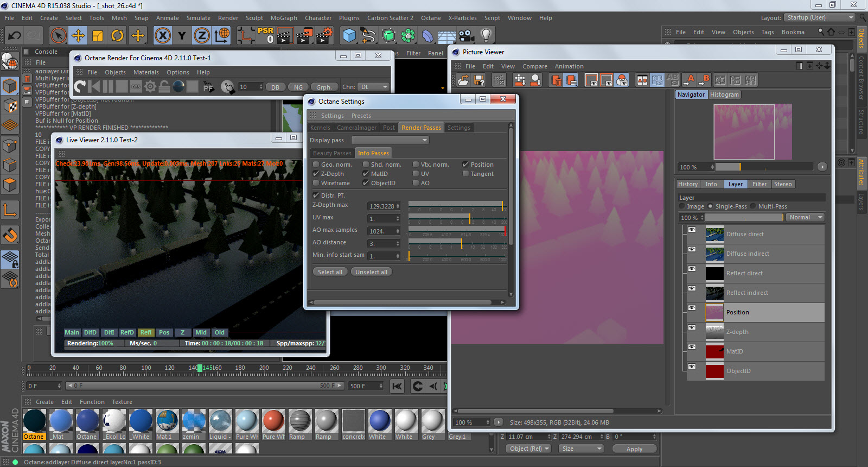Show the Mid pass in Live Viewer
This screenshot has height=467, width=868.
(x=201, y=332)
